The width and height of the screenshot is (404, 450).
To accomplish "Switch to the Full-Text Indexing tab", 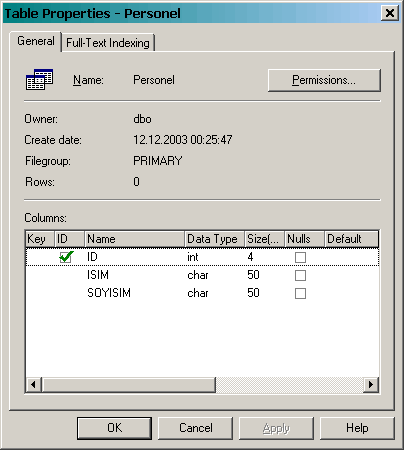I will [x=108, y=43].
